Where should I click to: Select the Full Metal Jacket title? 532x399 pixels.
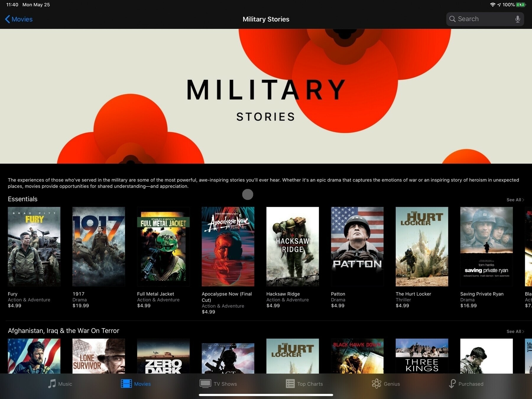pos(155,294)
